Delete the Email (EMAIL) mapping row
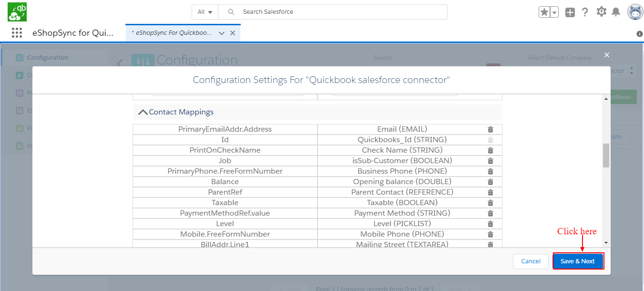 (x=490, y=129)
